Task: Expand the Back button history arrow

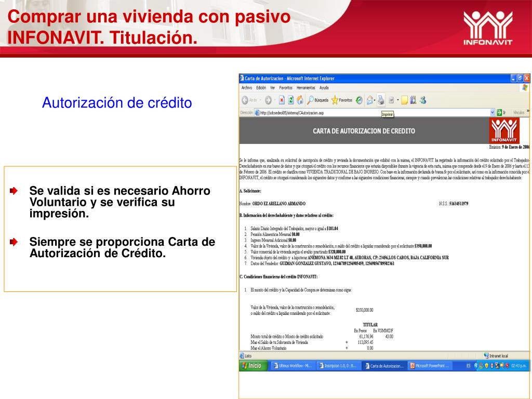Action: pos(261,100)
